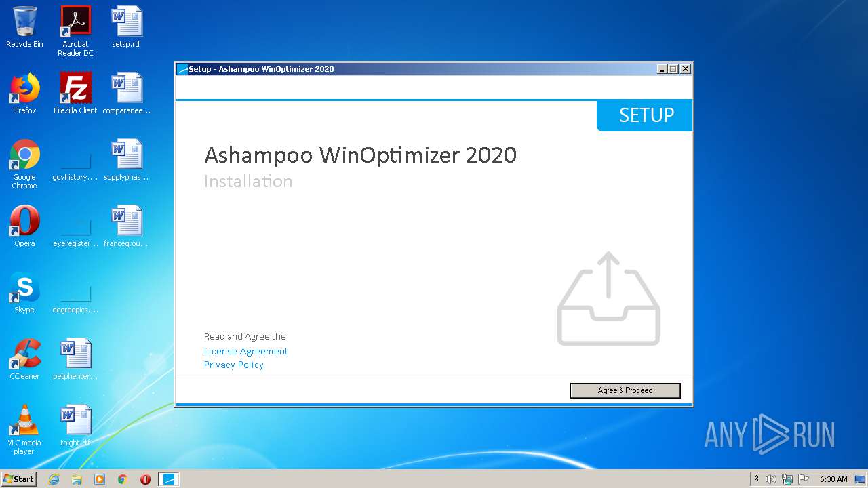
Task: Select the comparenee document icon
Action: tap(126, 94)
